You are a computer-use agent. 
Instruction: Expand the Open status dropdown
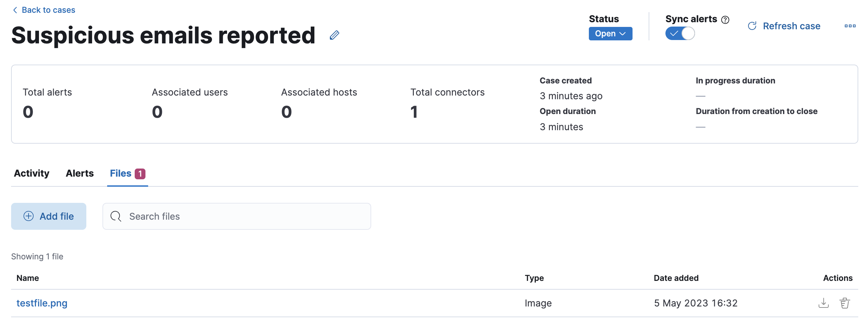coord(610,34)
